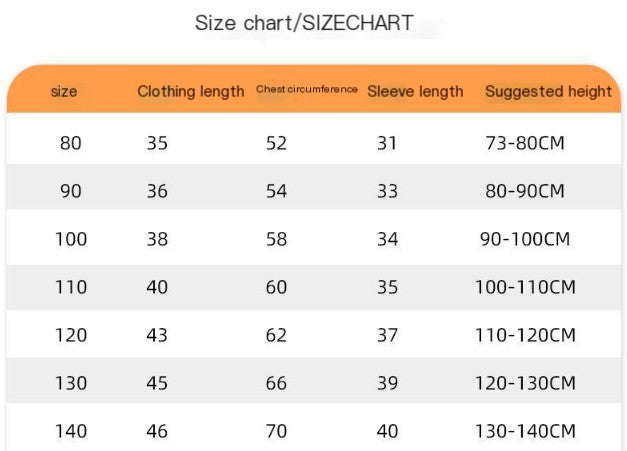Select the 'Sleeve length' column header
Screen dimensions: 627x451
[415, 91]
